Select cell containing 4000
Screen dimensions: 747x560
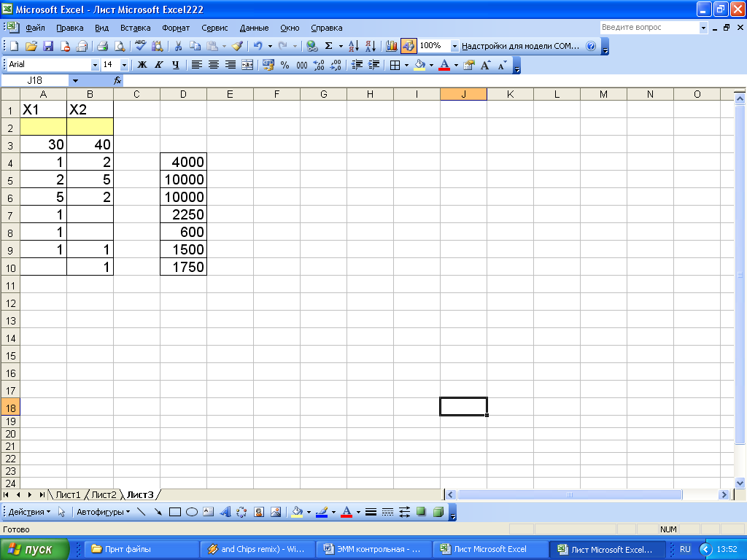pos(183,162)
